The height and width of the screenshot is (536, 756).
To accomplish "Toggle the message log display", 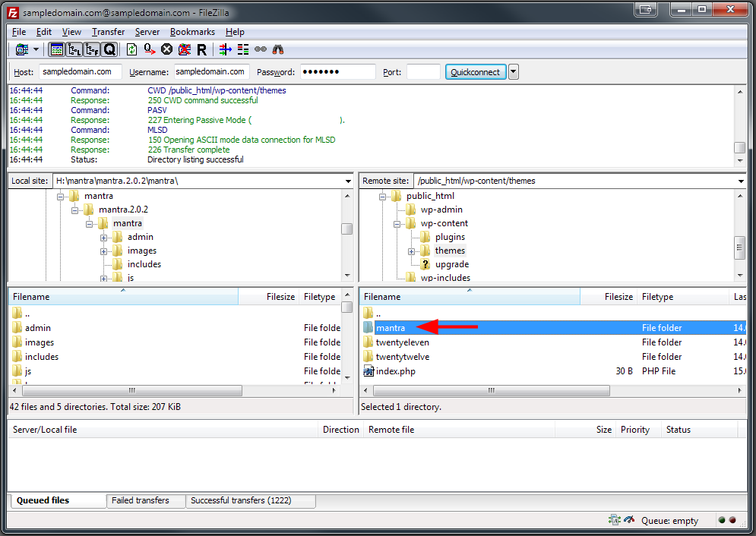I will 57,49.
